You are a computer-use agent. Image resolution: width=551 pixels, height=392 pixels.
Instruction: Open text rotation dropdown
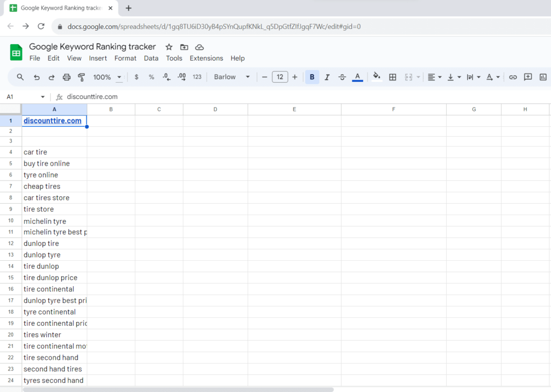[x=493, y=77]
